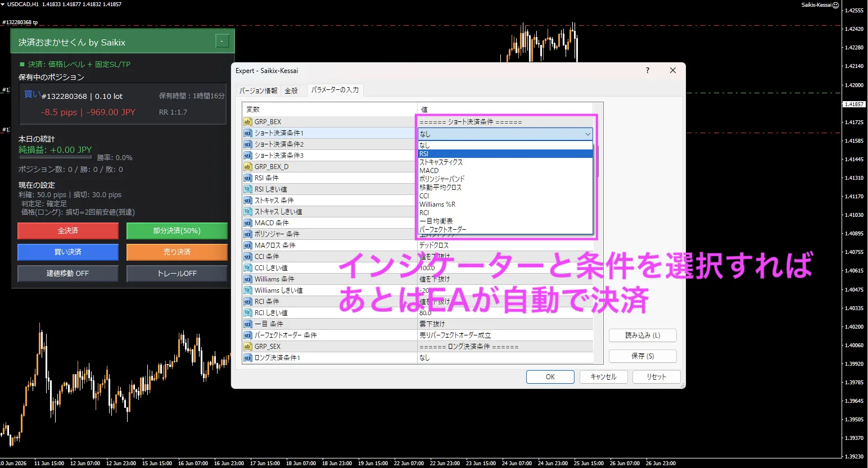Choose パーフェクトオーダー from the dropdown list

pos(505,229)
